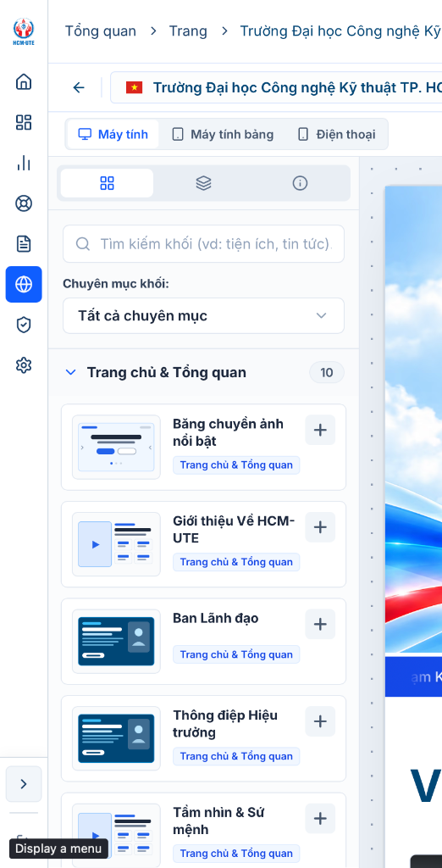
Task: Click the page title field Trường Đại học
Action: [277, 87]
